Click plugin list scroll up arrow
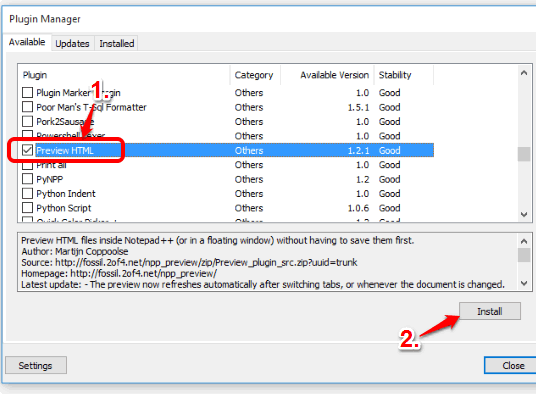This screenshot has height=394, width=536. [x=524, y=73]
